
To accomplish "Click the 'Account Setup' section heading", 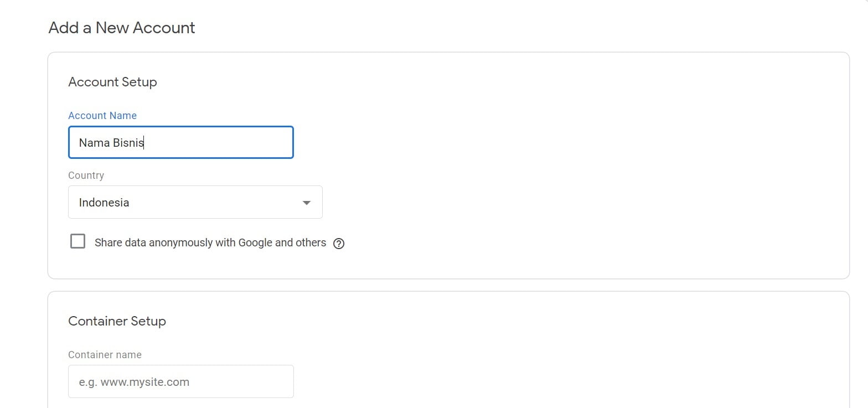I will coord(112,82).
